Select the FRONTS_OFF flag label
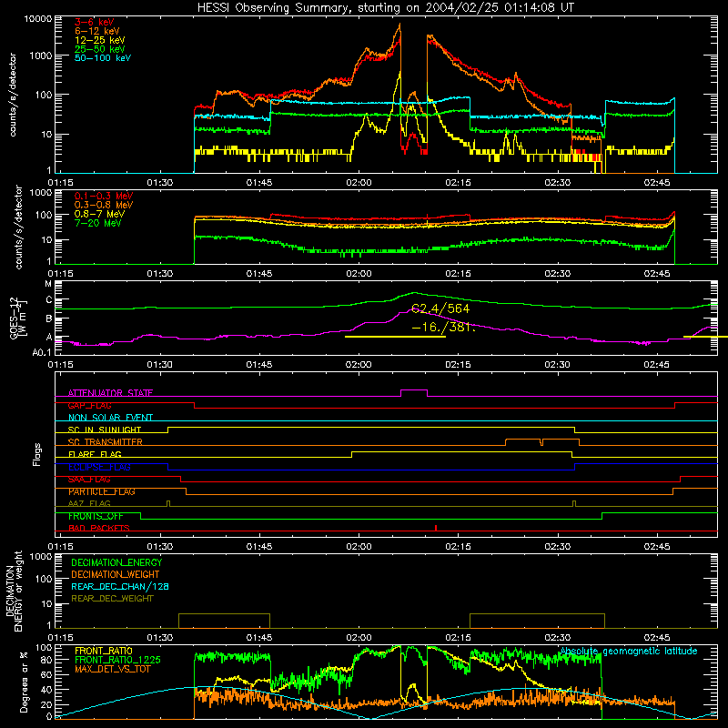This screenshot has height=728, width=728. [x=96, y=516]
